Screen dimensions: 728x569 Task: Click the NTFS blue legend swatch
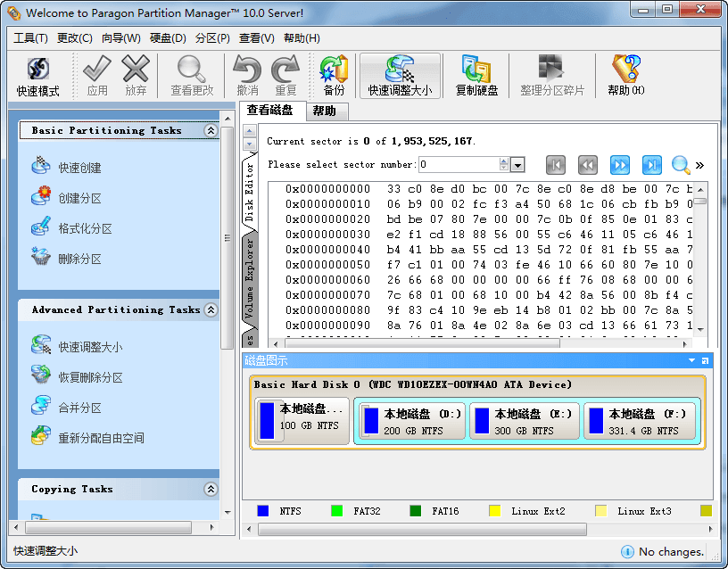point(263,511)
